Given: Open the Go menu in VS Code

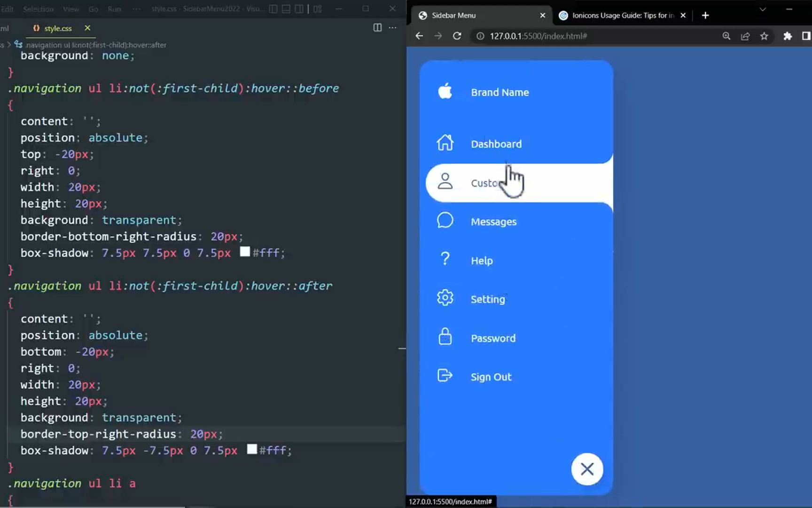Looking at the screenshot, I should point(94,9).
